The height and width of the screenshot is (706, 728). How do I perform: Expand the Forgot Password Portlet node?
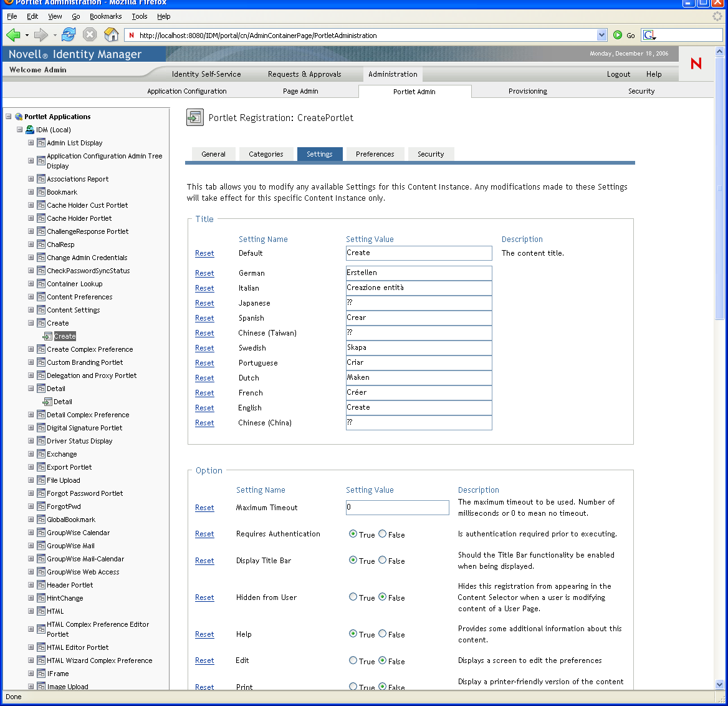[31, 493]
